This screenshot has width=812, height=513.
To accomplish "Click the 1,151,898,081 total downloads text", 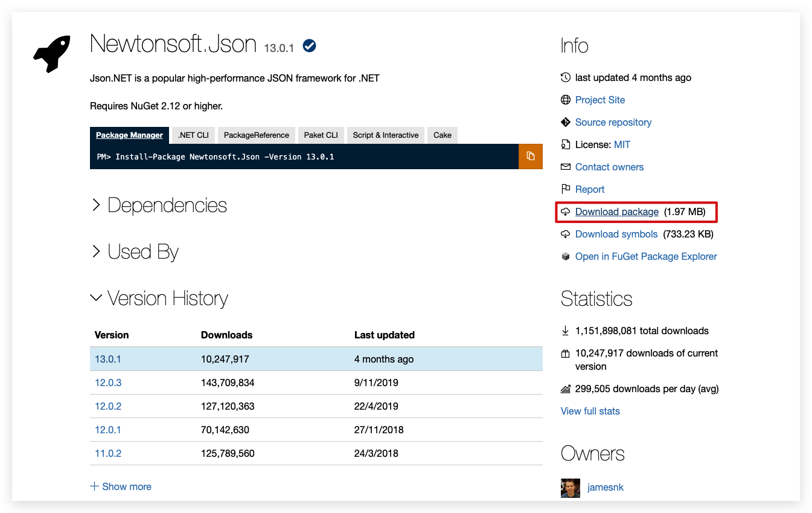I will pos(642,331).
